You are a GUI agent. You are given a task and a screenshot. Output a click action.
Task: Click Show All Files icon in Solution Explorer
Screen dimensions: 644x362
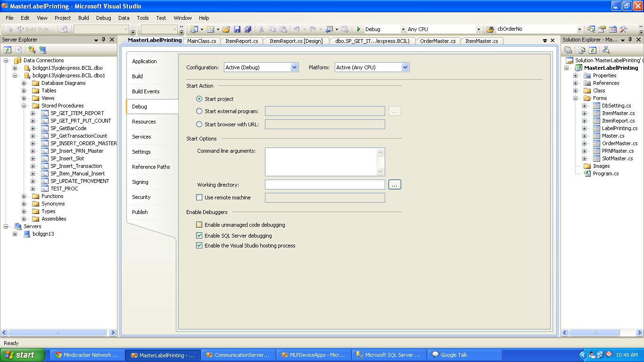coord(582,49)
